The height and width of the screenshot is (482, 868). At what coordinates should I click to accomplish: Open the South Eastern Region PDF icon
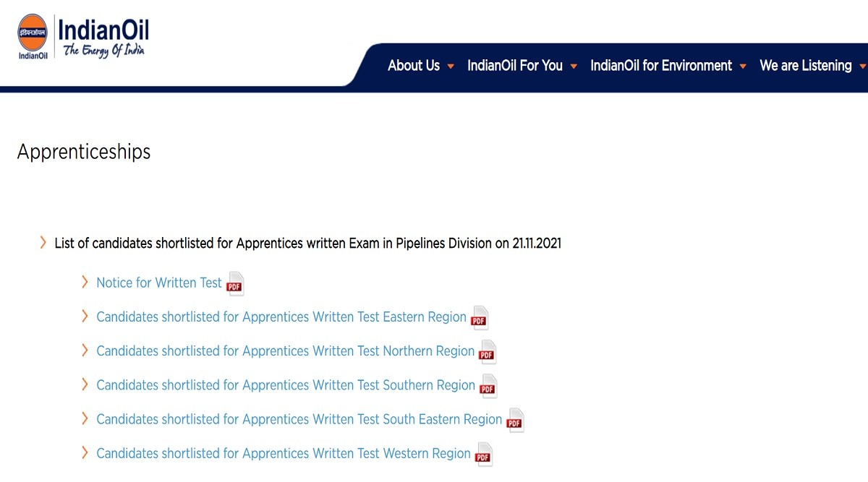click(x=514, y=420)
